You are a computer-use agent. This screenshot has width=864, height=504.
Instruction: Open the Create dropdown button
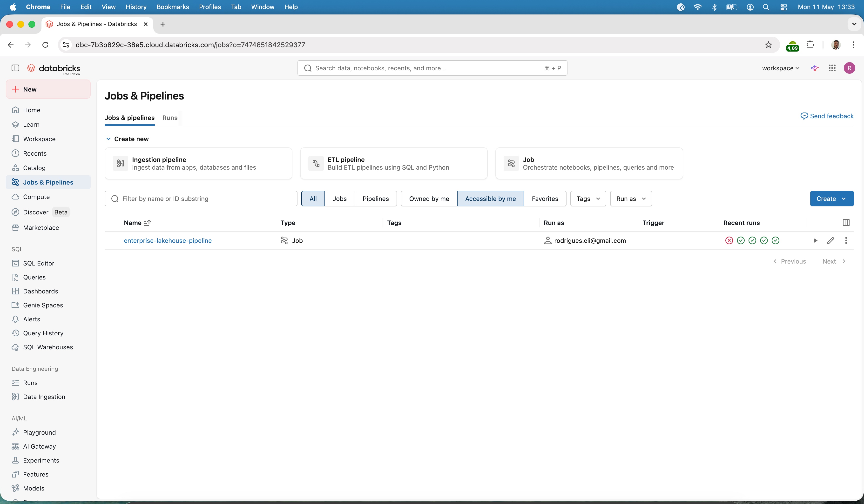tap(832, 199)
